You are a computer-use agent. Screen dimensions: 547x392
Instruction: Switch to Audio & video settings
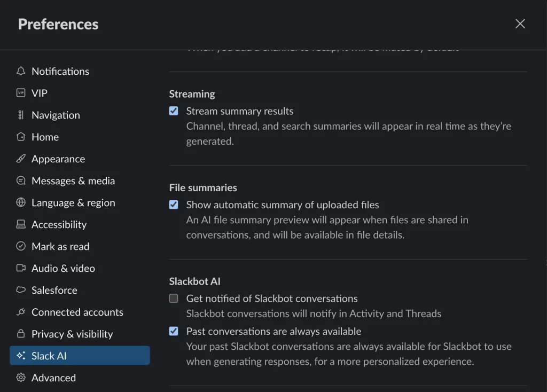click(63, 268)
